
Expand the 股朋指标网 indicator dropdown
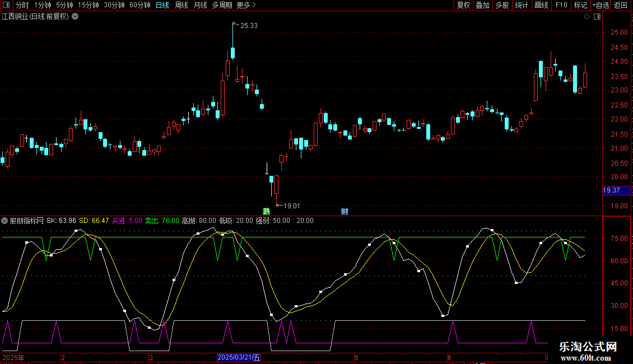click(x=5, y=221)
